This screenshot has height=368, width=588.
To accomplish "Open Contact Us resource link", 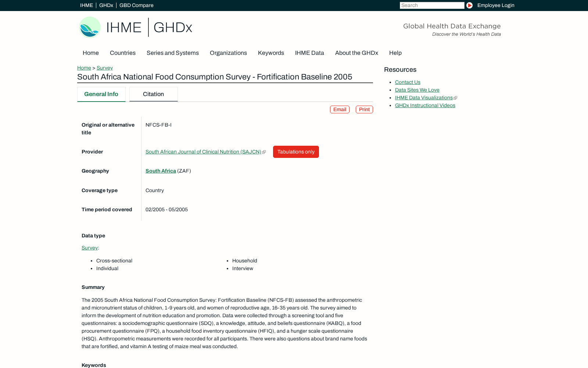I will tap(408, 82).
